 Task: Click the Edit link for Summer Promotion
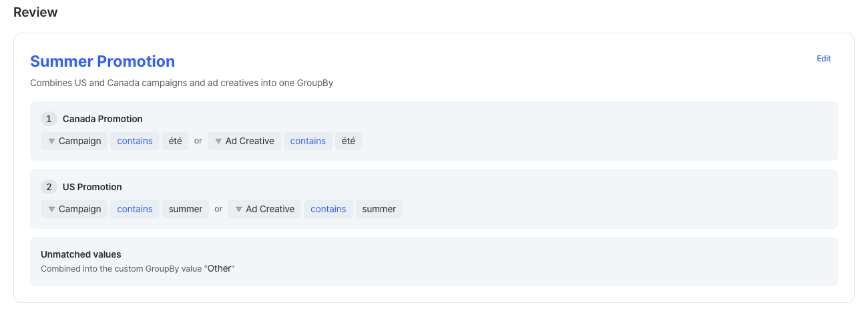pyautogui.click(x=823, y=59)
